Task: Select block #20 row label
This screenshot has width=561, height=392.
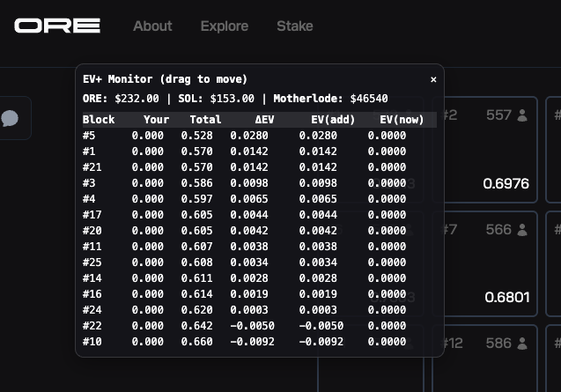Action: point(92,231)
